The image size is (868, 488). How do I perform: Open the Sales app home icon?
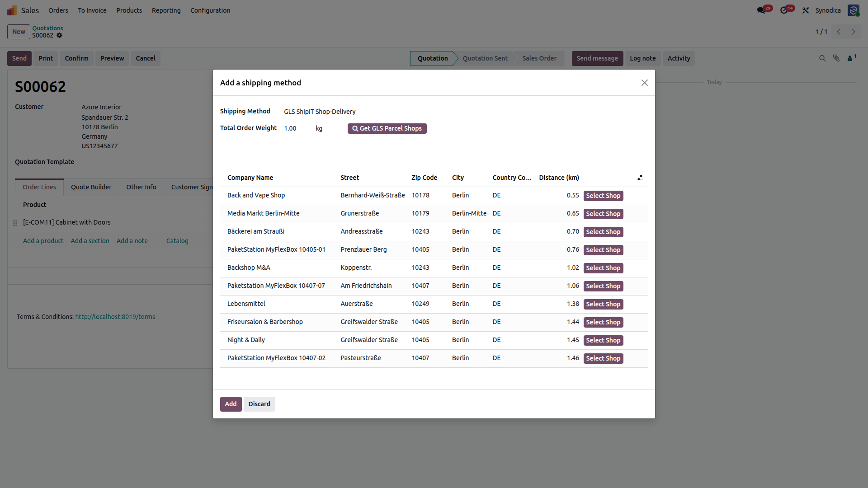click(x=12, y=10)
